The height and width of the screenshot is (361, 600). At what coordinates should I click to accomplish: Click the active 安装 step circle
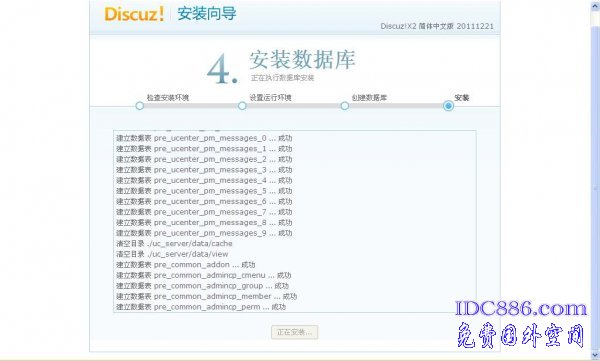click(x=448, y=106)
